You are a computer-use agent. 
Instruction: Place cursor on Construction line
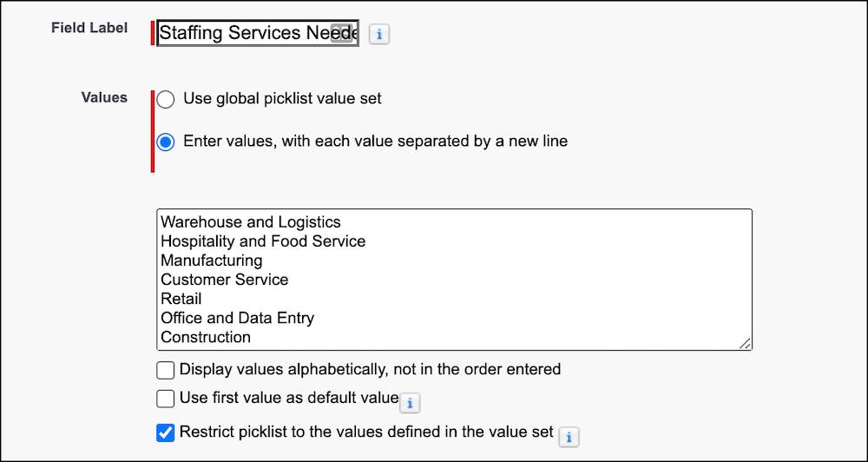pyautogui.click(x=206, y=337)
